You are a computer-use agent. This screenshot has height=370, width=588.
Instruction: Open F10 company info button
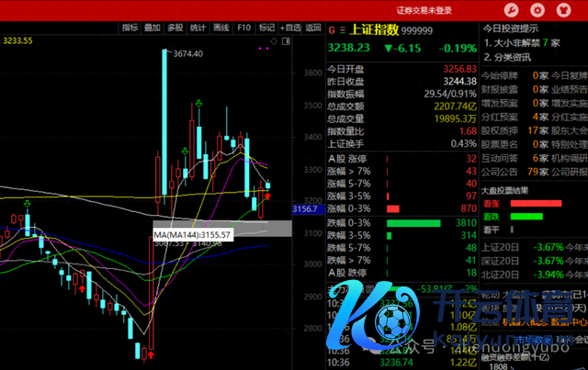pos(244,28)
